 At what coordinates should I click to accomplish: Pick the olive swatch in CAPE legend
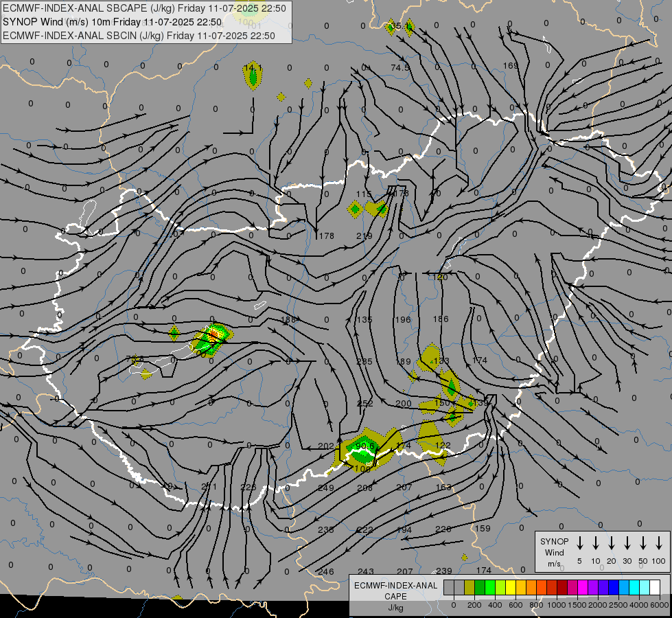470,588
